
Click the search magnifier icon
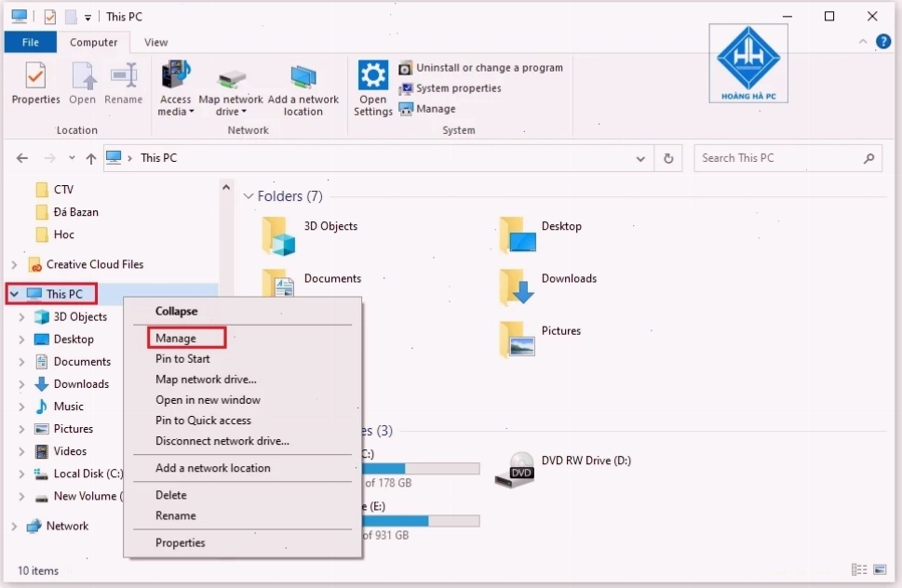[x=868, y=158]
